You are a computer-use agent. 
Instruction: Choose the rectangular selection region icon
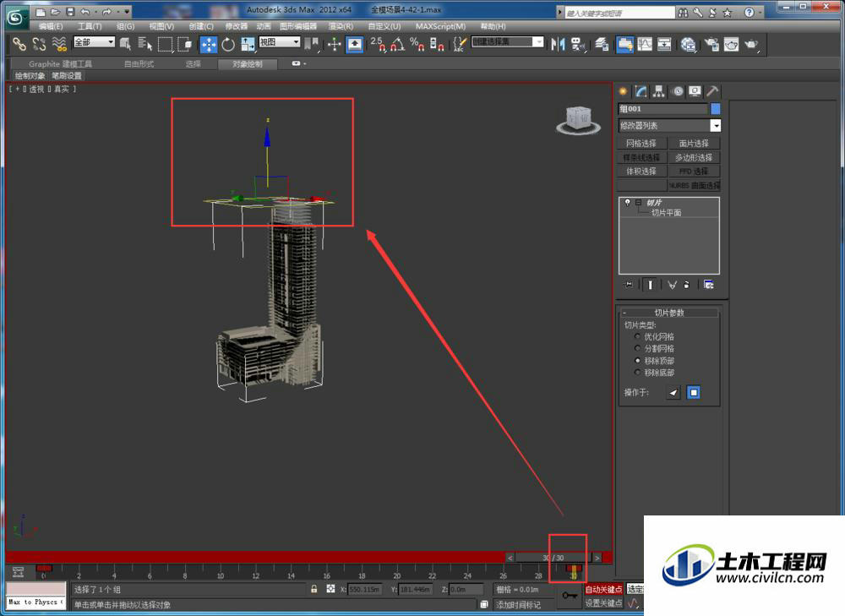coord(165,44)
